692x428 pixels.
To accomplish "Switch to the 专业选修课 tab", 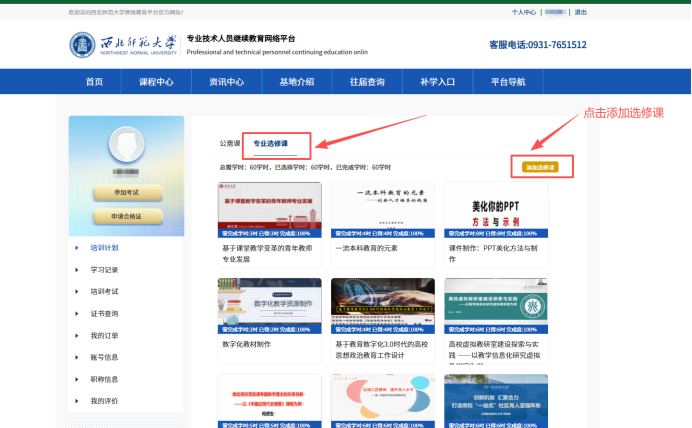I will tap(270, 143).
